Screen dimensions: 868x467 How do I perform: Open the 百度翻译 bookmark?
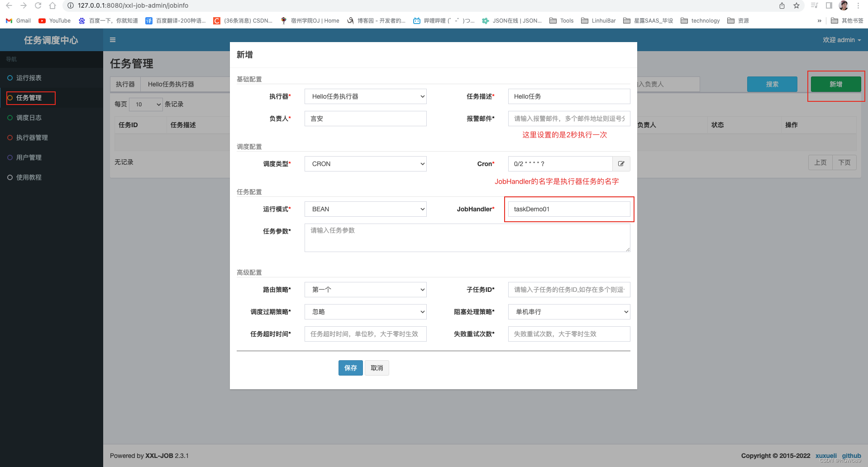click(176, 21)
